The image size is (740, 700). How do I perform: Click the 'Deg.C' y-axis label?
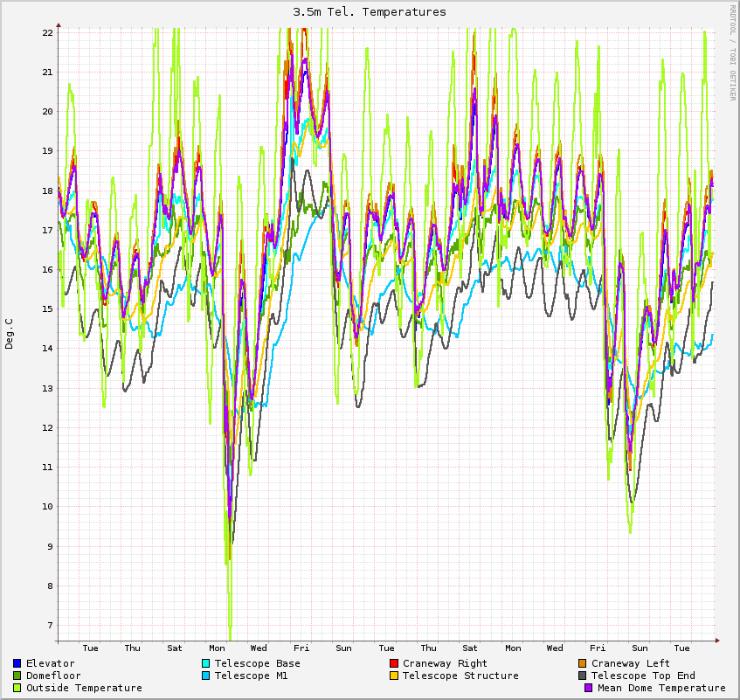coord(10,334)
